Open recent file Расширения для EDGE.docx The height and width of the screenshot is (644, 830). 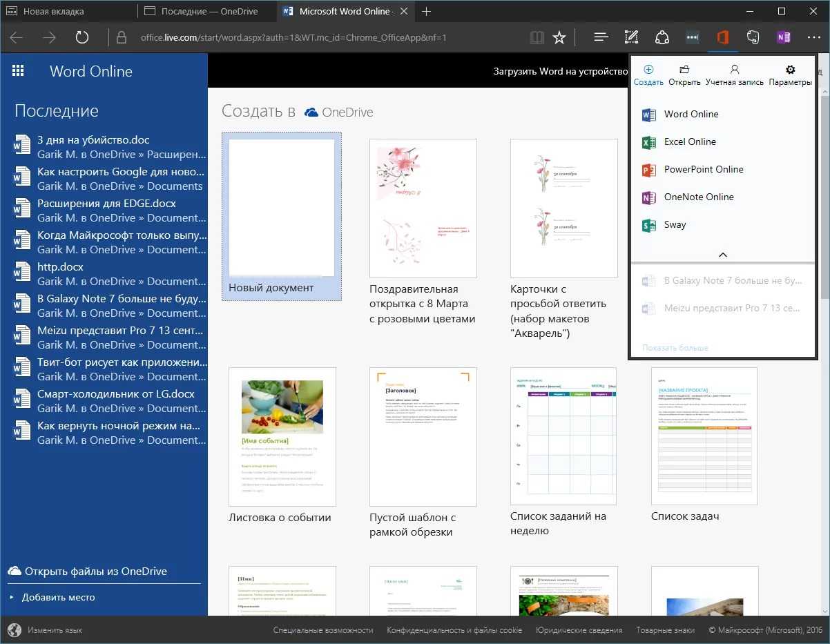tap(106, 203)
